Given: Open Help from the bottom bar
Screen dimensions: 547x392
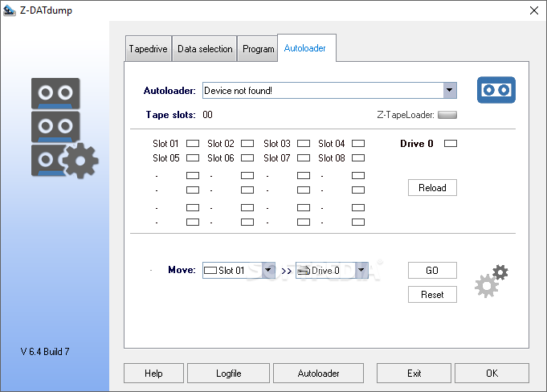Looking at the screenshot, I should point(153,374).
